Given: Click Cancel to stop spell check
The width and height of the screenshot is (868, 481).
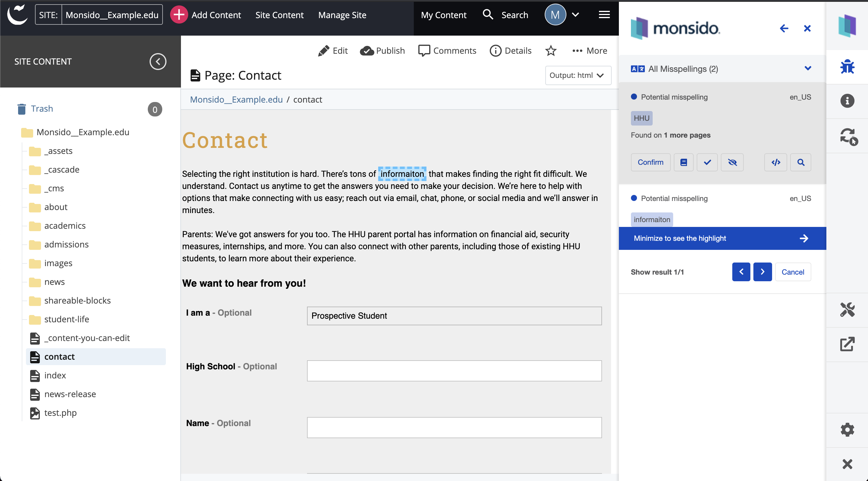Looking at the screenshot, I should [794, 272].
